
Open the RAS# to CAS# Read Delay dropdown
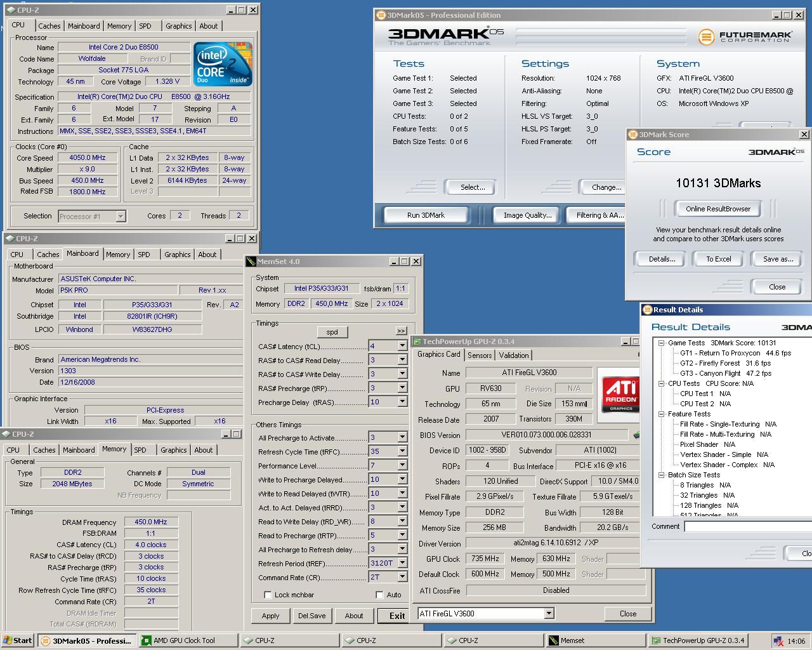click(x=402, y=360)
